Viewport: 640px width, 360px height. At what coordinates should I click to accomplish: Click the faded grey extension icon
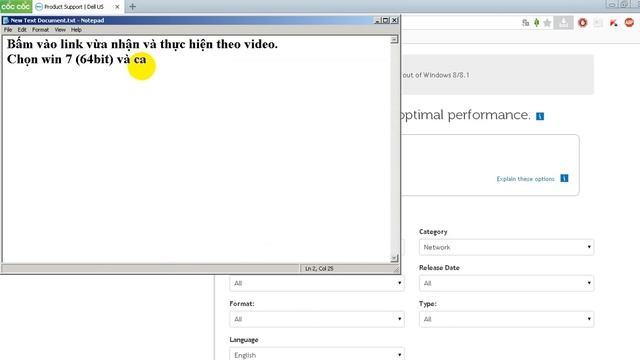598,23
